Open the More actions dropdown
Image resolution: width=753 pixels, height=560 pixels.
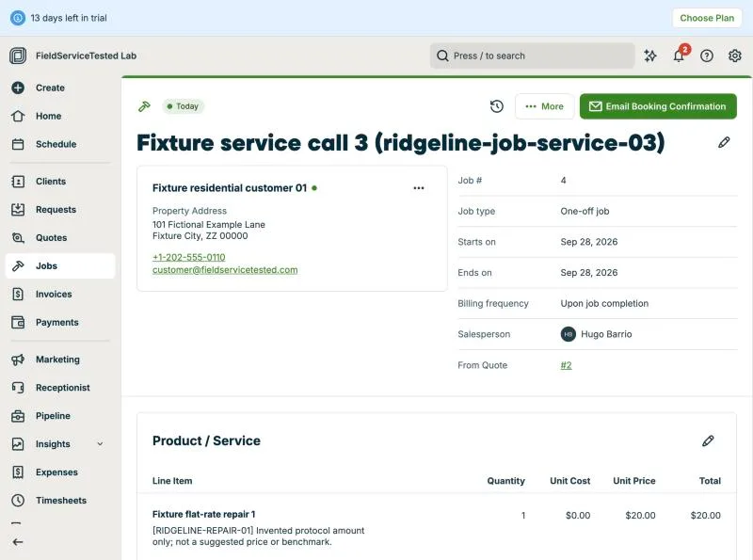[545, 106]
